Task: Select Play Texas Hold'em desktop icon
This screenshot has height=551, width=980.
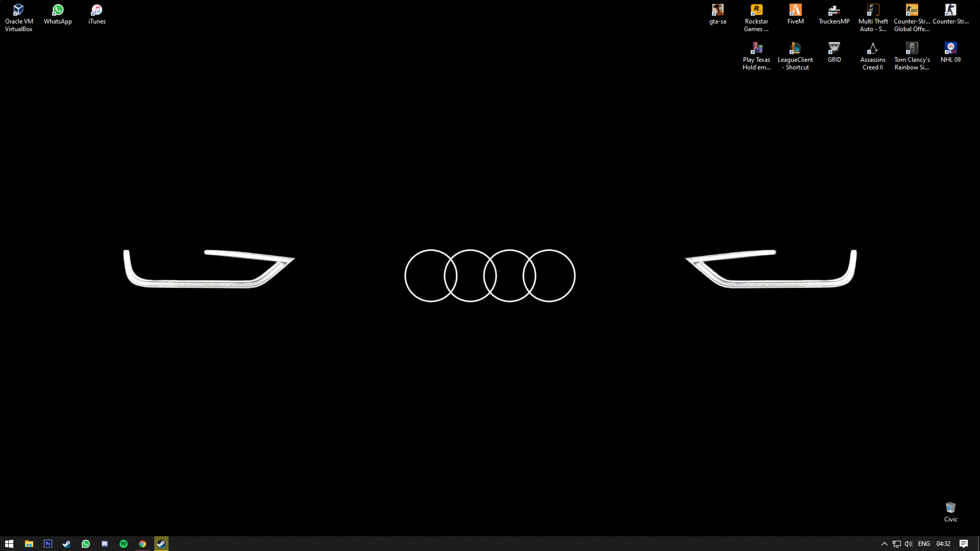Action: [x=756, y=56]
